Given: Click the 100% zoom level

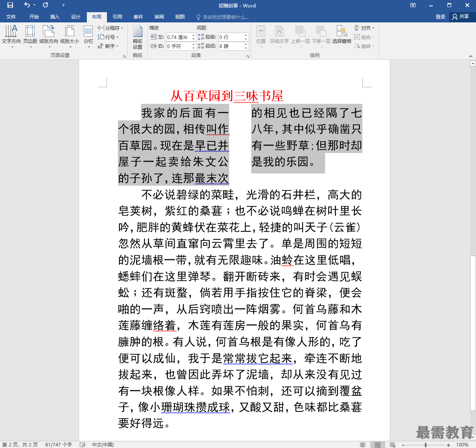Looking at the screenshot, I should pos(462,445).
